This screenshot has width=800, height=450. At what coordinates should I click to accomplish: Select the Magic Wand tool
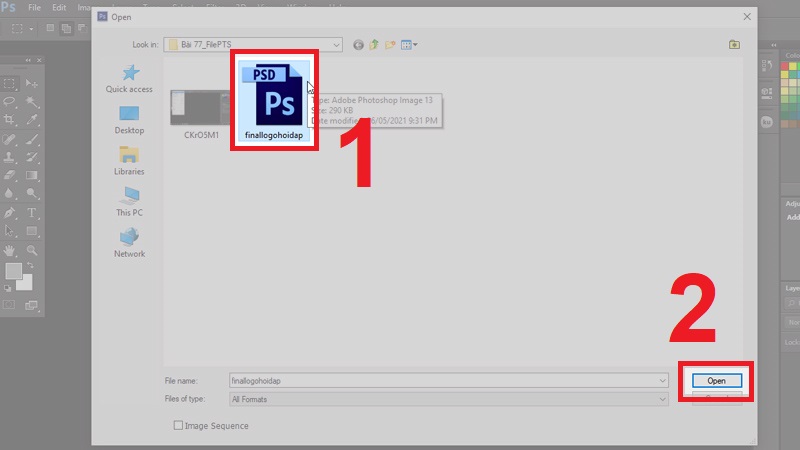pos(32,102)
